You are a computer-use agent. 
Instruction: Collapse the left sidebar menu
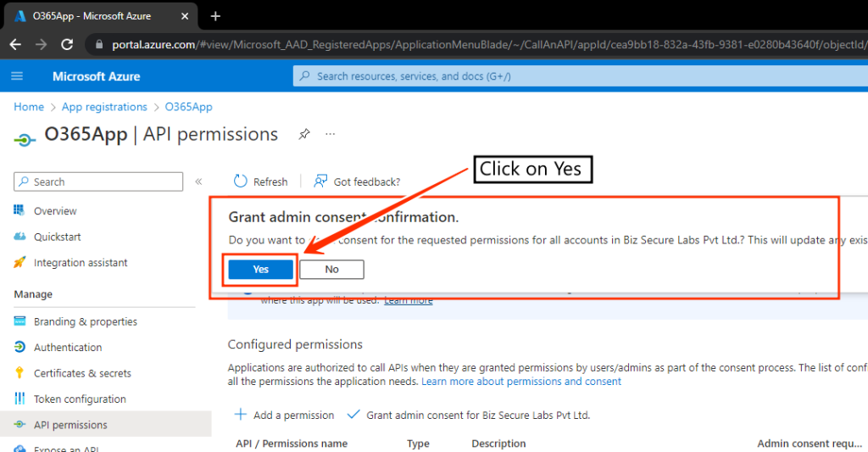point(199,181)
